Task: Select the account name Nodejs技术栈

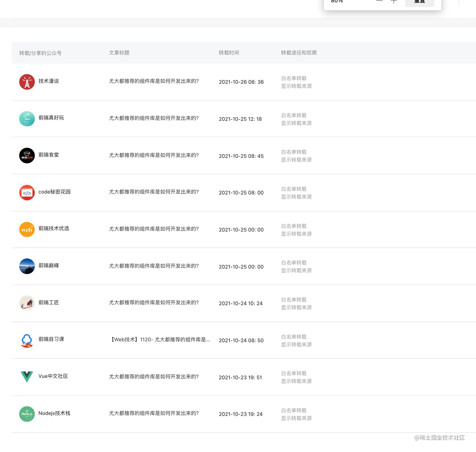Action: [x=54, y=413]
